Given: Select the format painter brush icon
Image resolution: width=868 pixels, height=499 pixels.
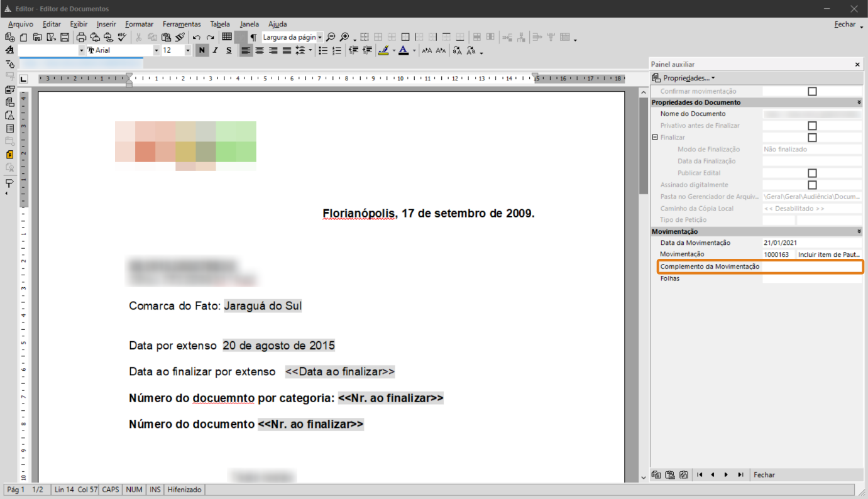Looking at the screenshot, I should (x=180, y=37).
